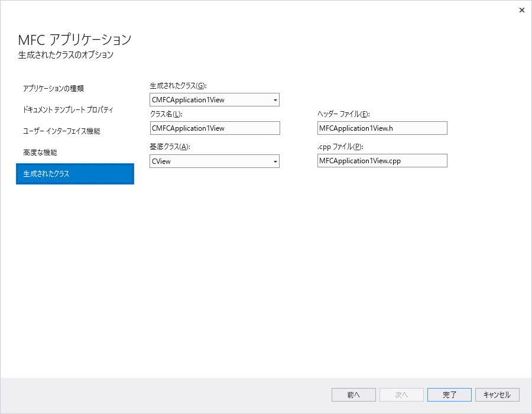Go back using the 前へ button
The height and width of the screenshot is (414, 532).
click(353, 394)
